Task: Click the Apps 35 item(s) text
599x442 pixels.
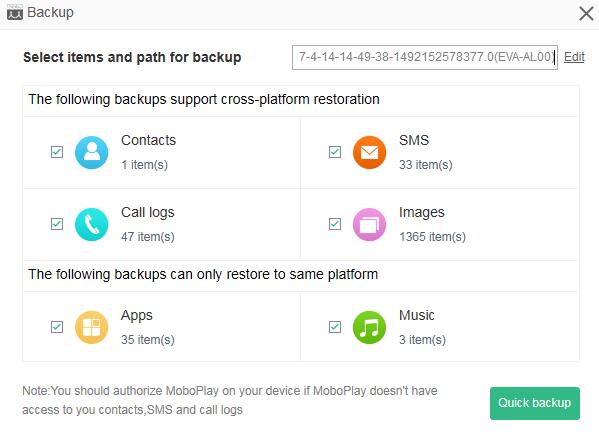Action: coord(148,340)
